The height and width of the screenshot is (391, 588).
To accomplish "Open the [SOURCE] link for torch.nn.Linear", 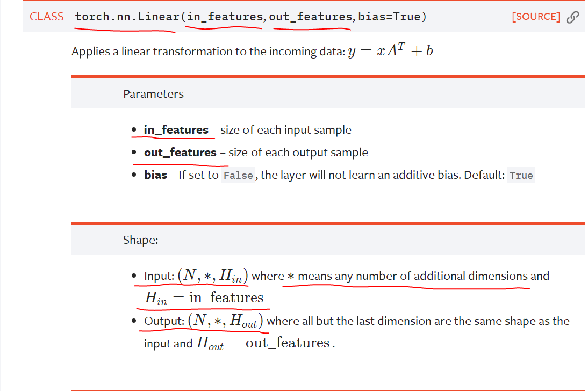I will [535, 17].
